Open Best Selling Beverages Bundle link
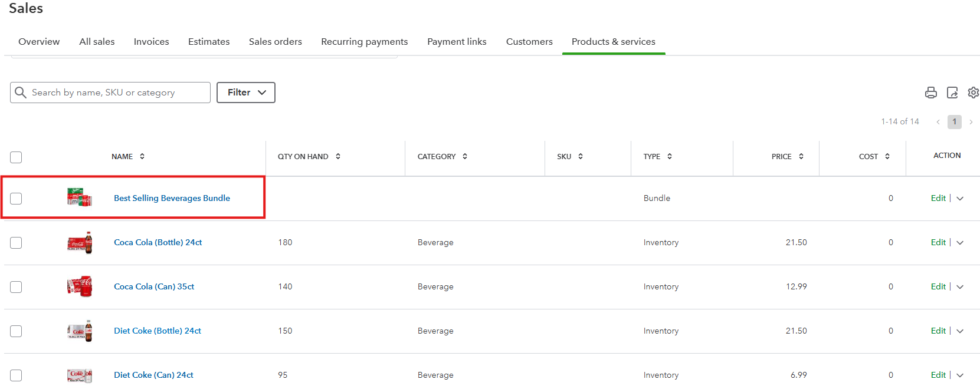The image size is (980, 389). pyautogui.click(x=172, y=198)
